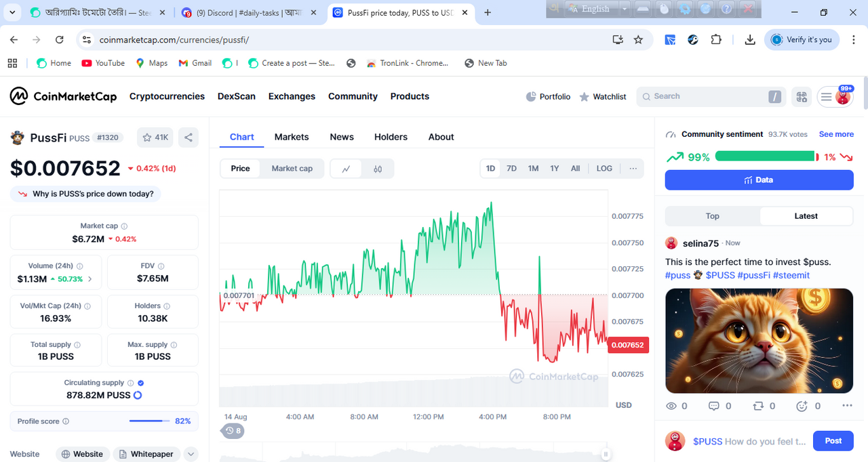Select the Price toggle
This screenshot has width=868, height=462.
click(240, 169)
